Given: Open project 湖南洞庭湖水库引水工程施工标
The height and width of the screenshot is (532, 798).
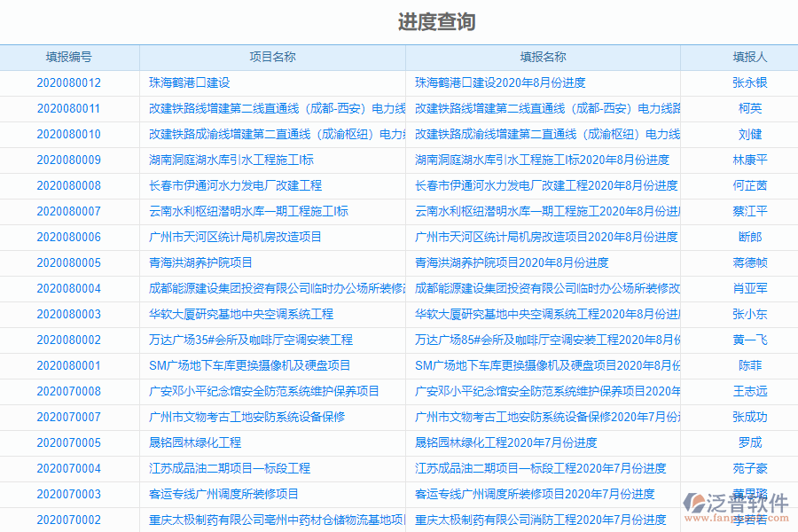Looking at the screenshot, I should [x=236, y=160].
